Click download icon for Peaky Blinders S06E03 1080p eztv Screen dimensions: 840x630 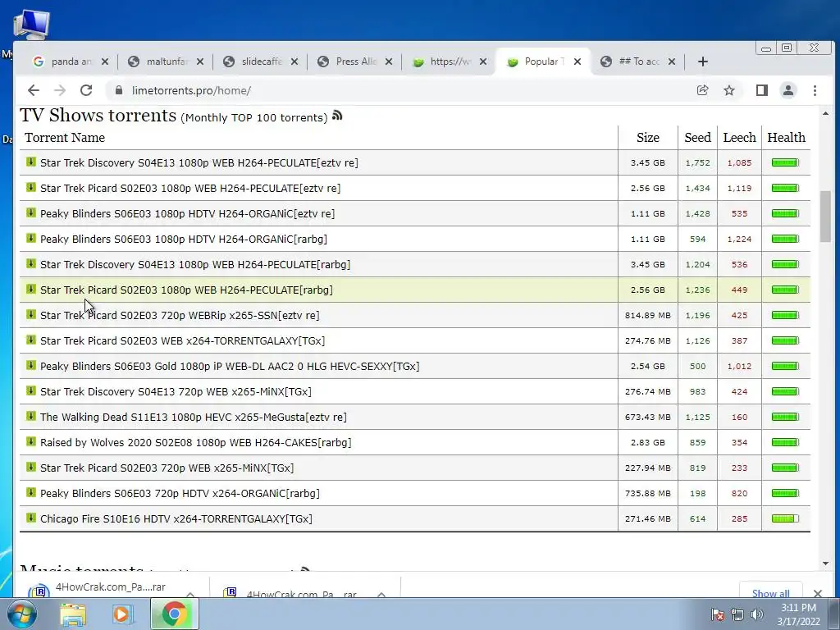click(31, 212)
